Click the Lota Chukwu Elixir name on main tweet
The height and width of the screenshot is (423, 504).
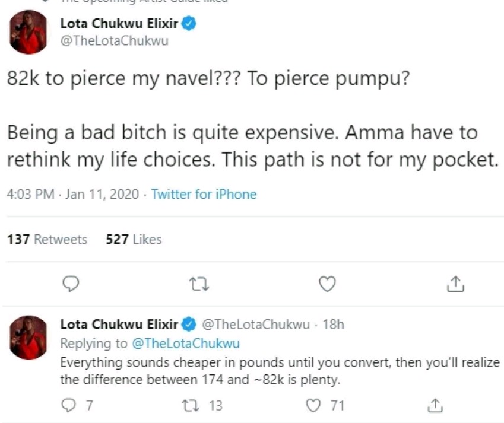click(119, 24)
